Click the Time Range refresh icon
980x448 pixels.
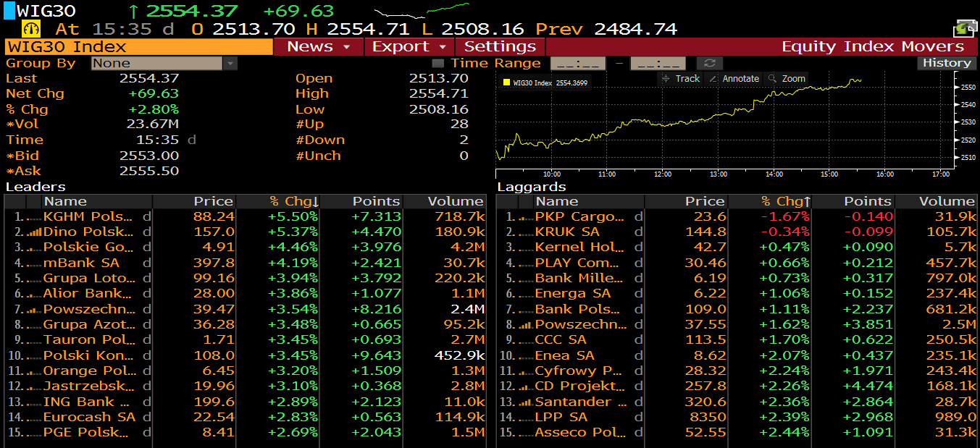tap(710, 64)
